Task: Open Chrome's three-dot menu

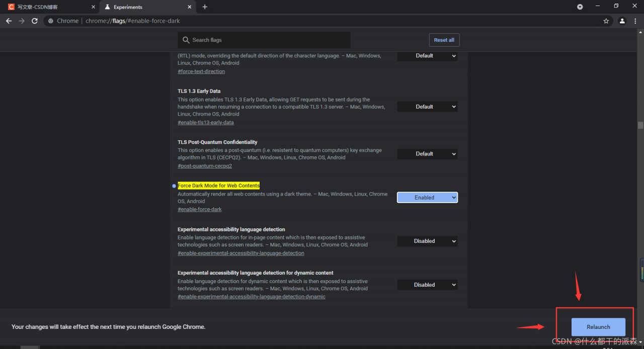Action: tap(636, 21)
